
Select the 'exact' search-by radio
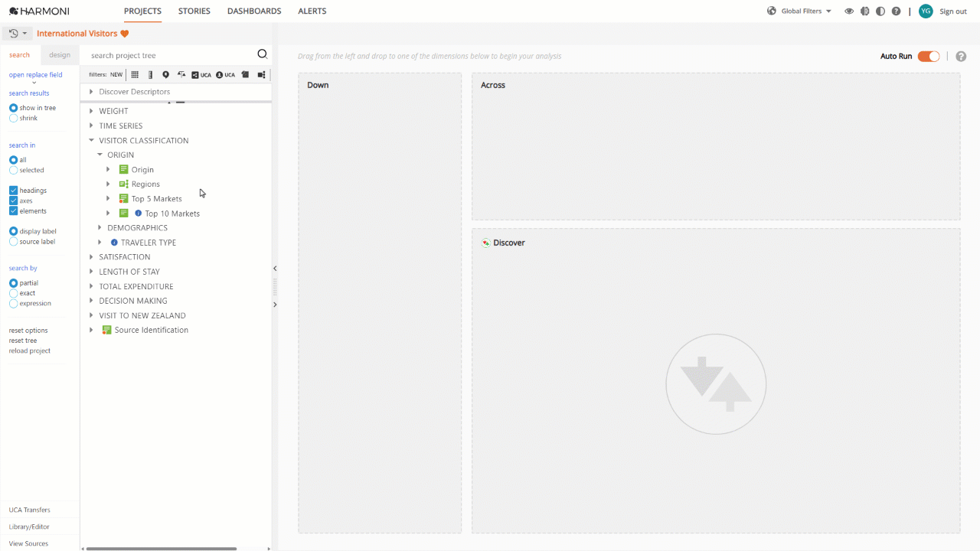pyautogui.click(x=13, y=293)
